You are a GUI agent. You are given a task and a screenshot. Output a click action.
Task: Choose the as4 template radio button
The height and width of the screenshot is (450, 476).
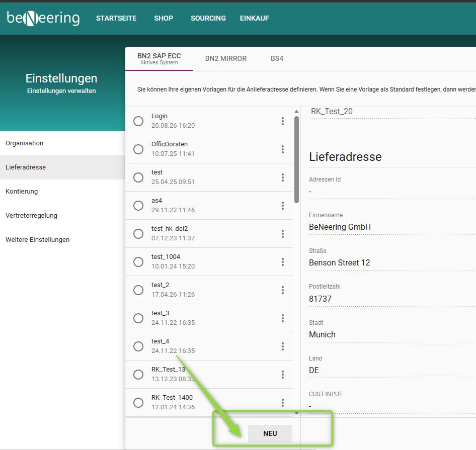[138, 206]
